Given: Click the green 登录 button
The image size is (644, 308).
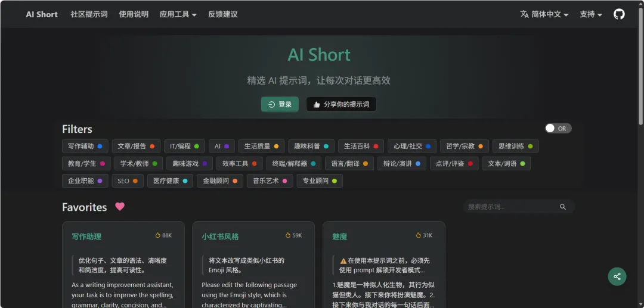Looking at the screenshot, I should (x=280, y=104).
